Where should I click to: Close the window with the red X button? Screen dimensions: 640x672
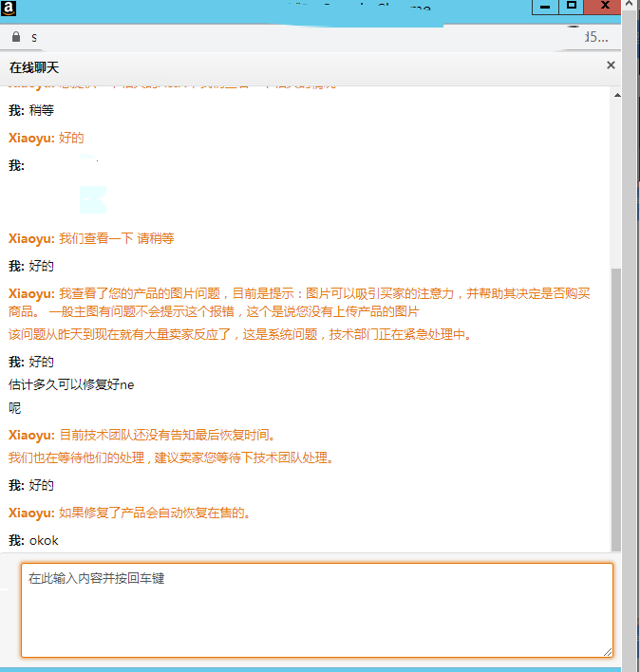(605, 6)
